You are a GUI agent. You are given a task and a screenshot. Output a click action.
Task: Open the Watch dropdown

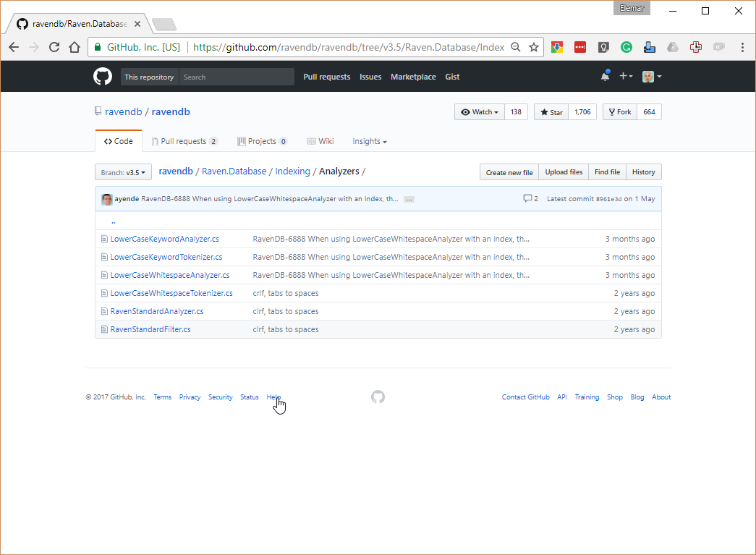point(479,112)
